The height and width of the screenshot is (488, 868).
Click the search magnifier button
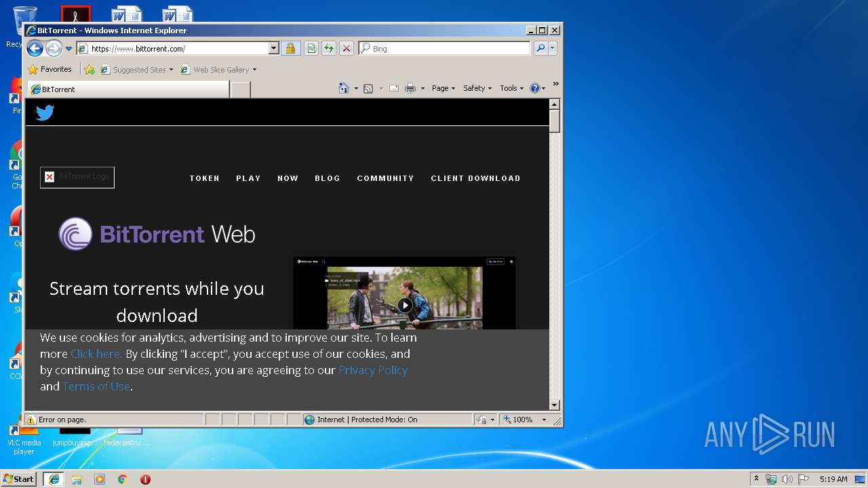(x=540, y=49)
